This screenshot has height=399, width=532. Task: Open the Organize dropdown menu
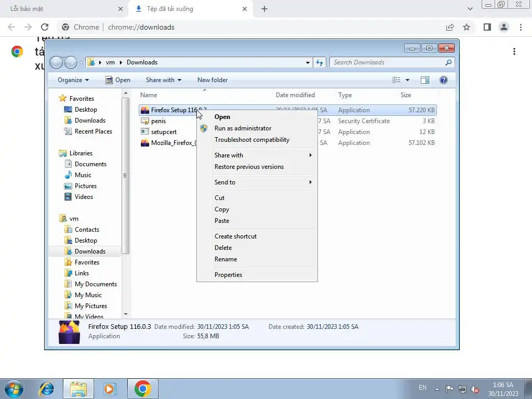pos(73,80)
